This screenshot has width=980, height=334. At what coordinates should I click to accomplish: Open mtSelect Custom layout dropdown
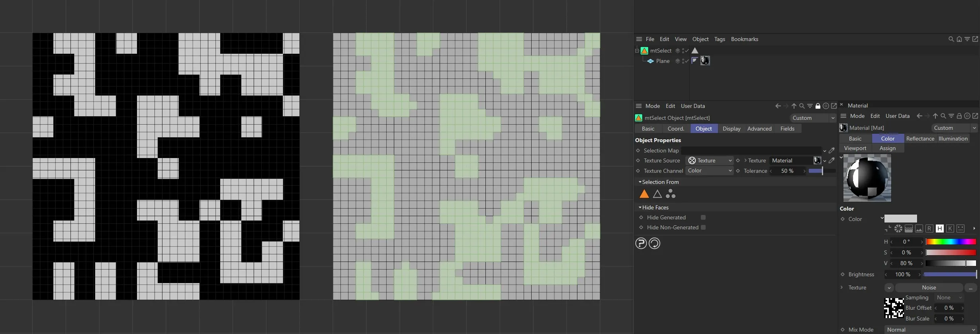coord(813,118)
